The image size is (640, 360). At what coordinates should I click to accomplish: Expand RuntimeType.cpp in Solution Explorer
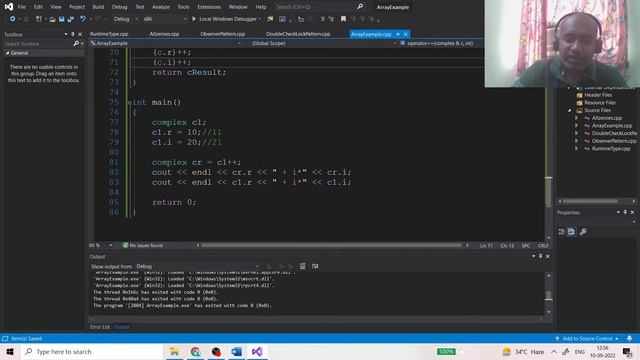(576, 149)
